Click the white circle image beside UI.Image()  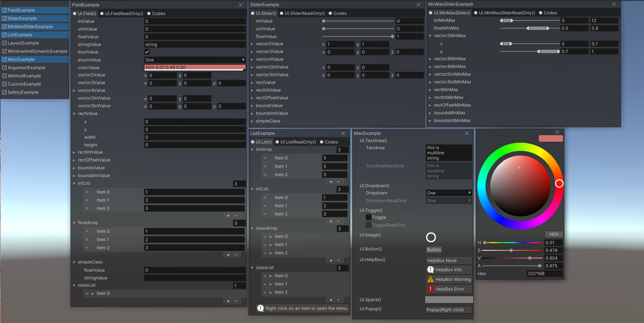[431, 237]
